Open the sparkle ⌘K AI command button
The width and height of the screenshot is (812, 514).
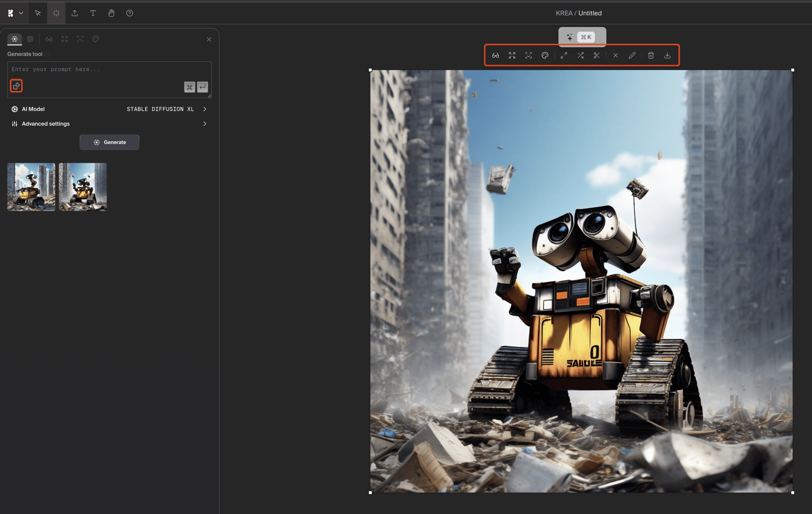coord(582,37)
